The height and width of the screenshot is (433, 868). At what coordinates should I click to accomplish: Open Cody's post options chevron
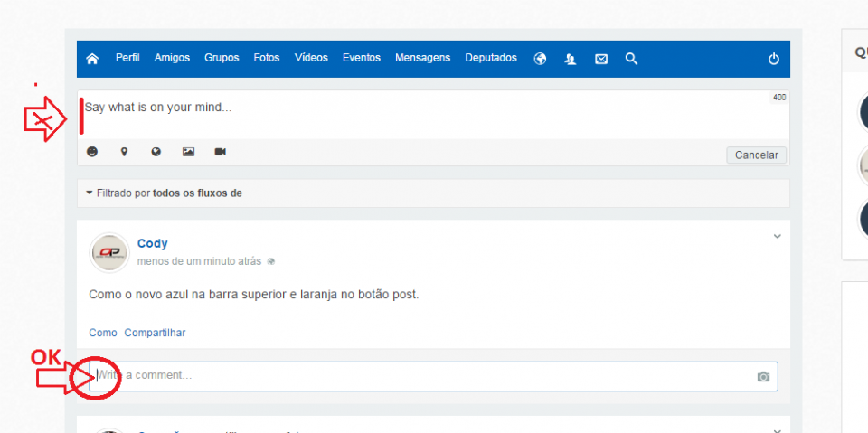click(x=776, y=237)
